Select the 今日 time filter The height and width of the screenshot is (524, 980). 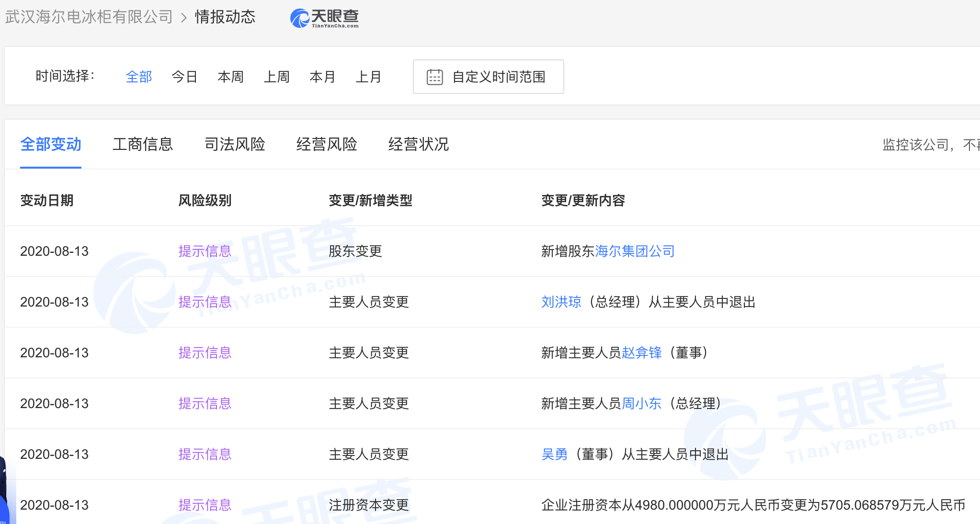coord(184,77)
